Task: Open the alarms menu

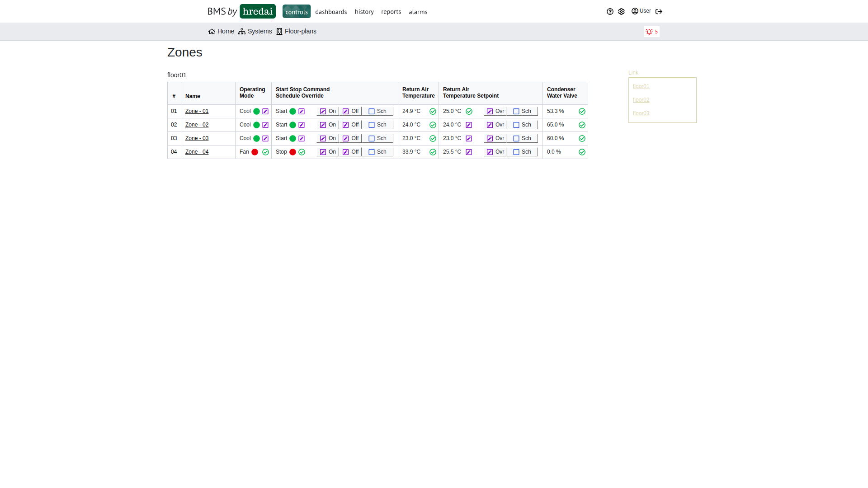Action: tap(418, 12)
